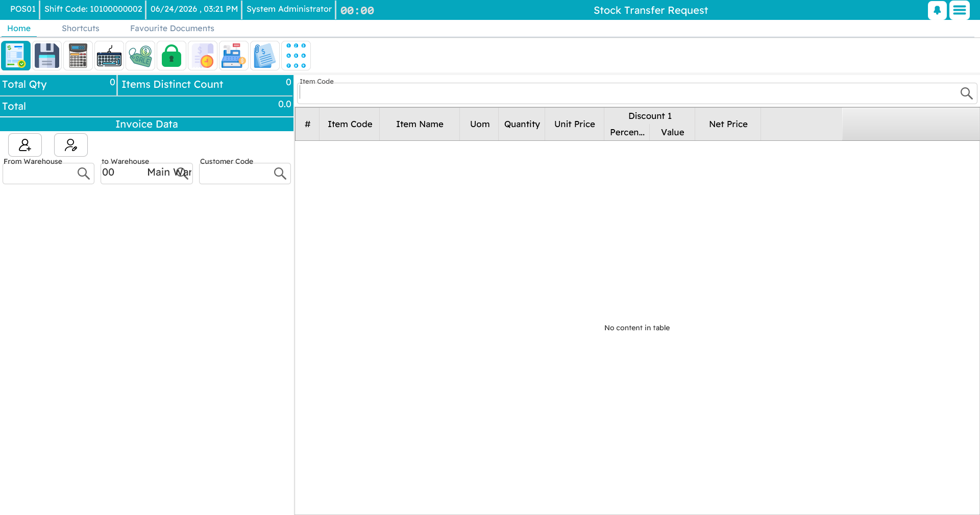Switch to the Shortcuts tab
The image size is (980, 515).
click(x=81, y=29)
